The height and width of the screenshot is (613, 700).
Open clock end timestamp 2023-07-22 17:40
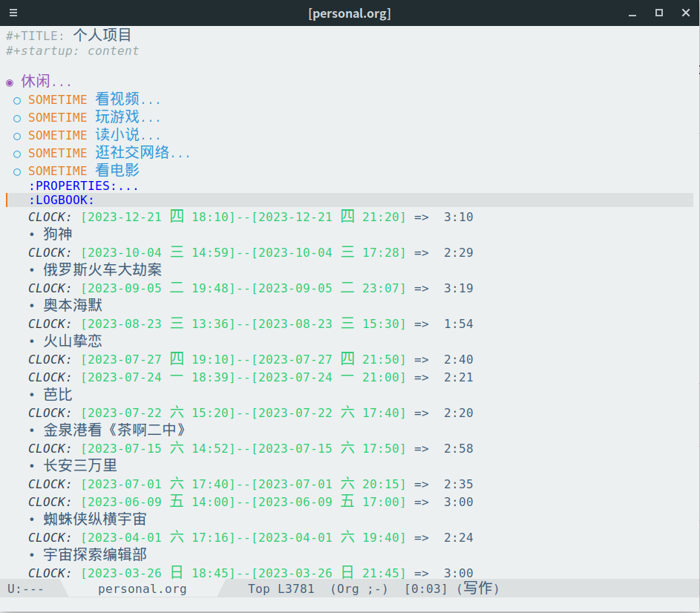coord(329,413)
